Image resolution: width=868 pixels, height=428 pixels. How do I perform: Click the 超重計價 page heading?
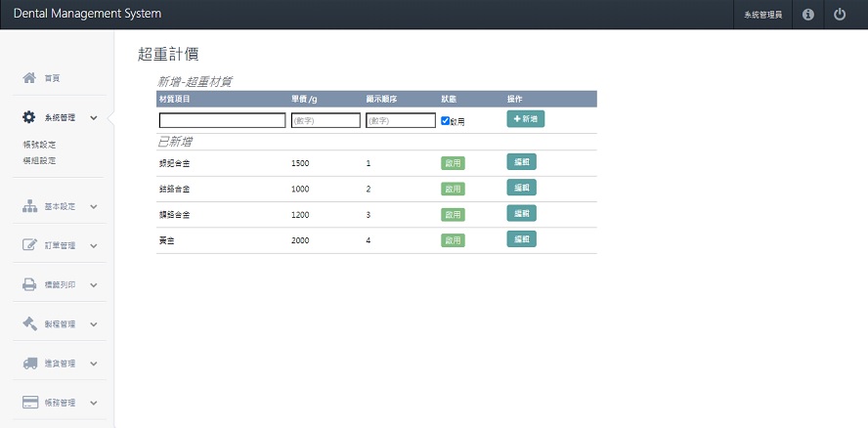tap(168, 55)
